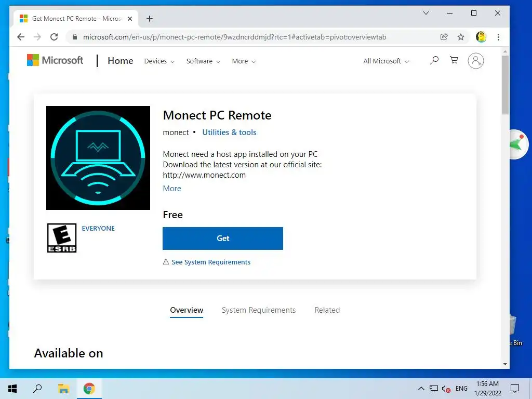Open the notification center icon
The image size is (532, 399).
pyautogui.click(x=515, y=389)
